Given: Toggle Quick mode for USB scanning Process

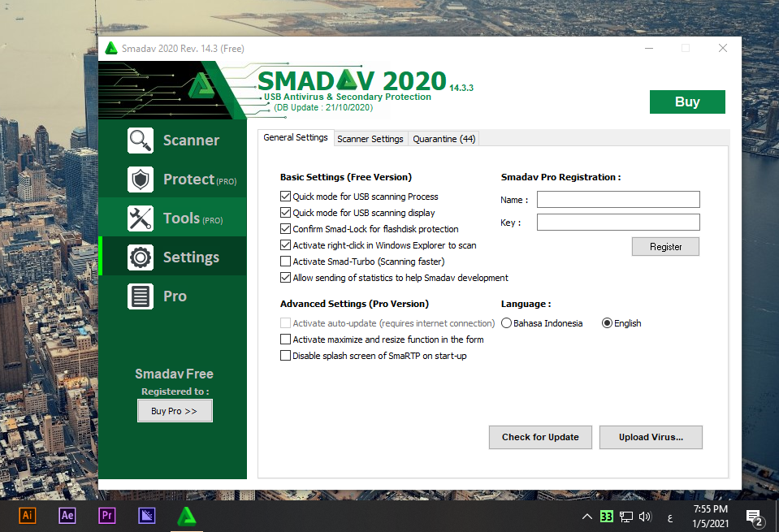Looking at the screenshot, I should click(x=285, y=197).
